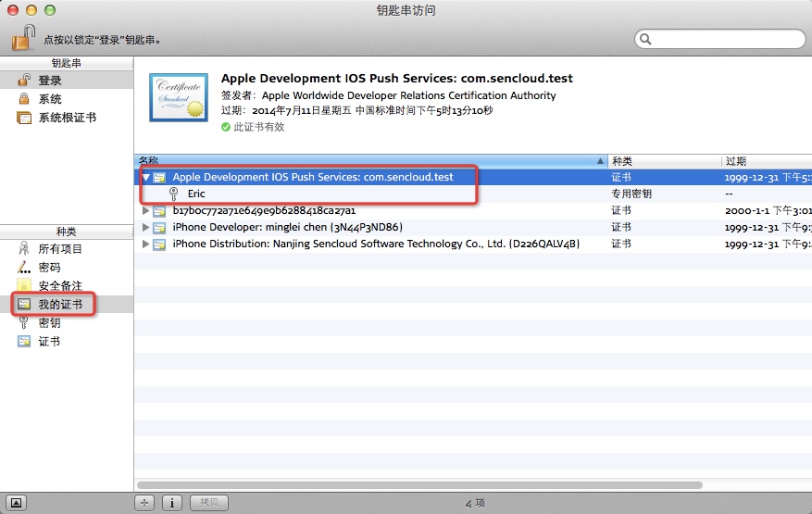
Task: Select iPhone Developer: minglei chen row
Action: click(473, 227)
